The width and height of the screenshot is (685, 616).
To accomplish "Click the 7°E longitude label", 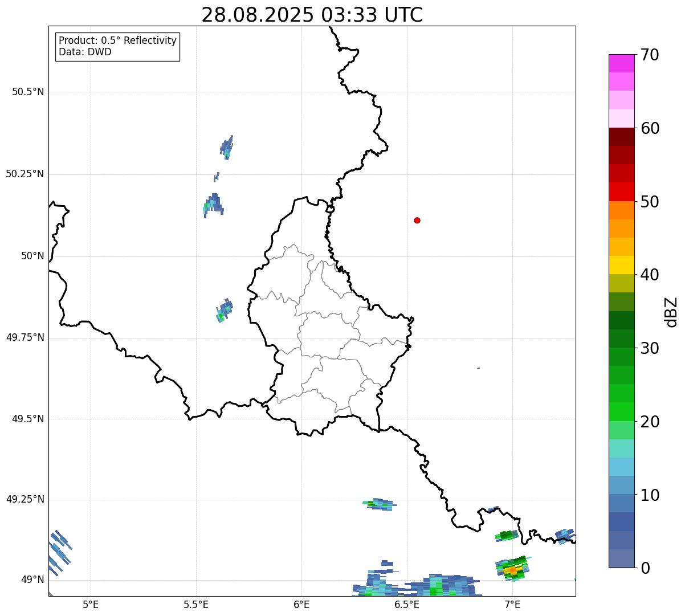I will coord(512,604).
